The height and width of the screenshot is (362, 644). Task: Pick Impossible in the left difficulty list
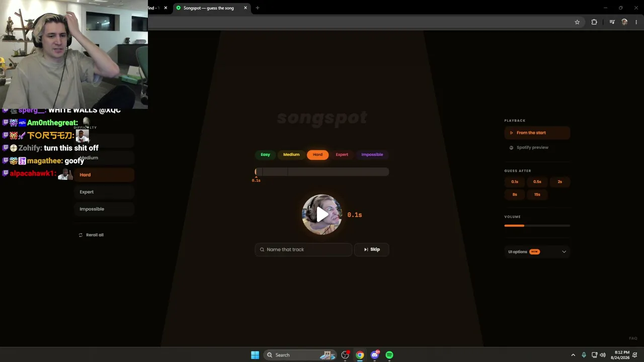click(x=104, y=209)
